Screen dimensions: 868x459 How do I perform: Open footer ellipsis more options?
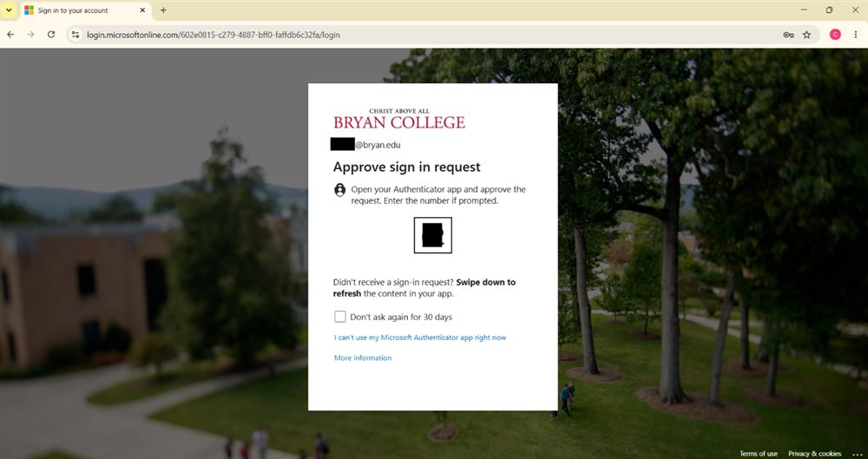tap(857, 454)
